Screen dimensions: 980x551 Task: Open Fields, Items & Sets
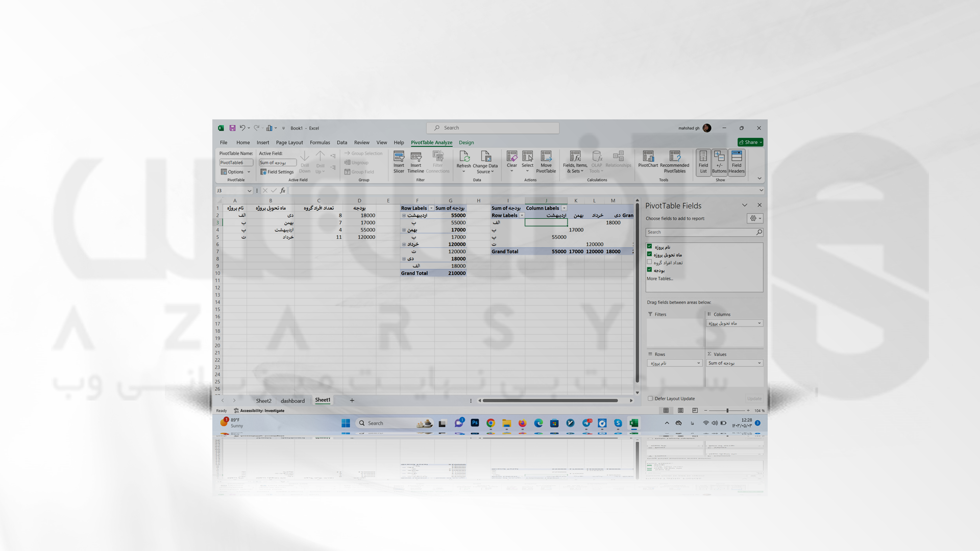[x=575, y=162]
